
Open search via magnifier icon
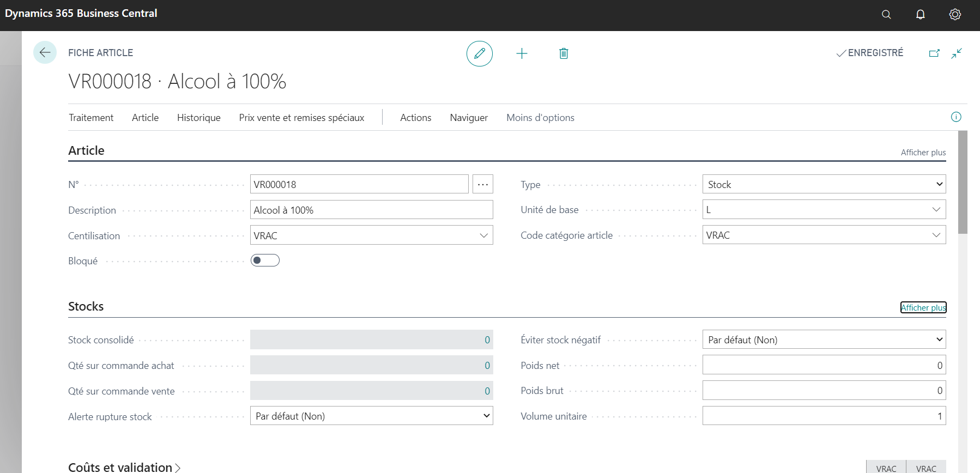[x=886, y=15]
